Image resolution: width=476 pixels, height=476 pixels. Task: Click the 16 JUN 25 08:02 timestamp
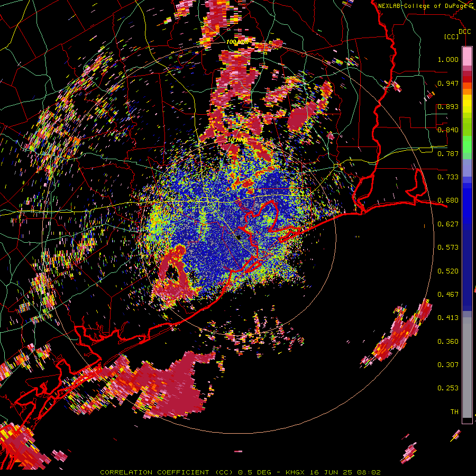pos(345,472)
